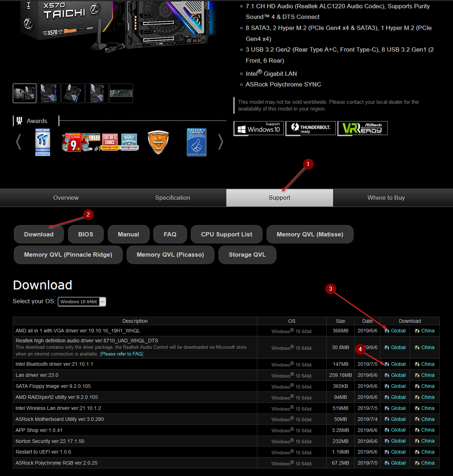Click the TweakTown Must Have award badge

43,142
